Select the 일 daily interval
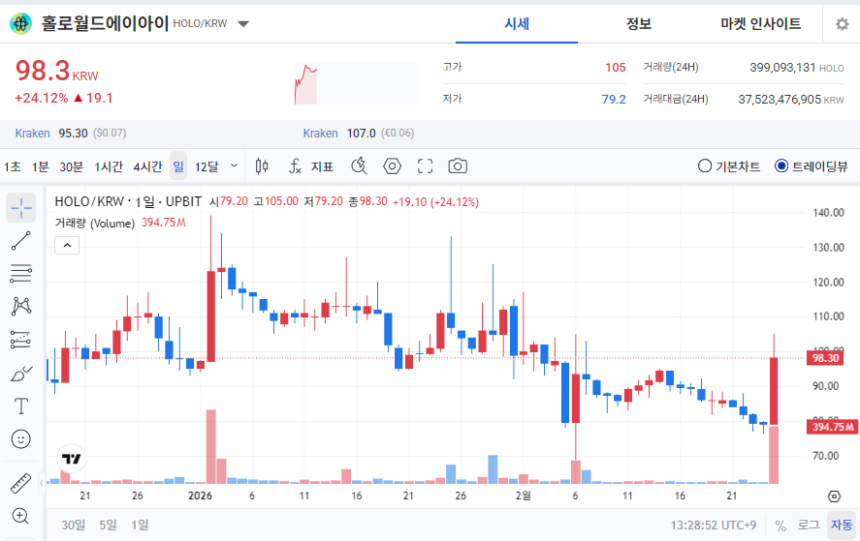The width and height of the screenshot is (860, 541). [x=178, y=166]
